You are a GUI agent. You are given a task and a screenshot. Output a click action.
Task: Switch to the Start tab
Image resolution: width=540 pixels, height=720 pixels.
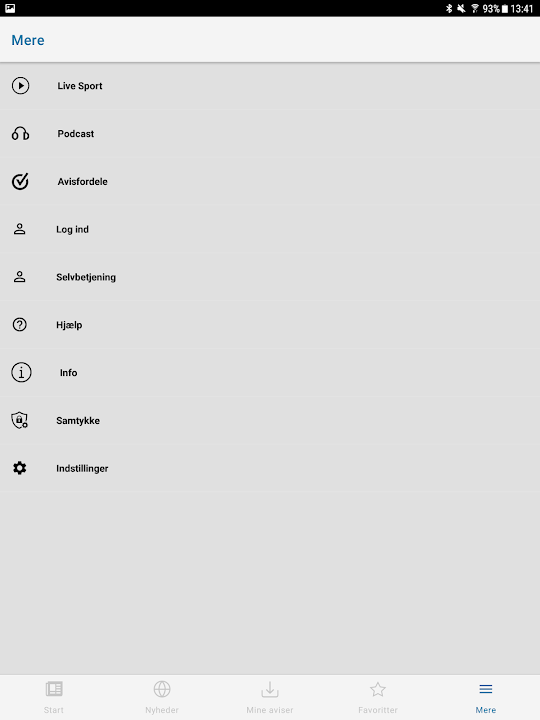54,698
